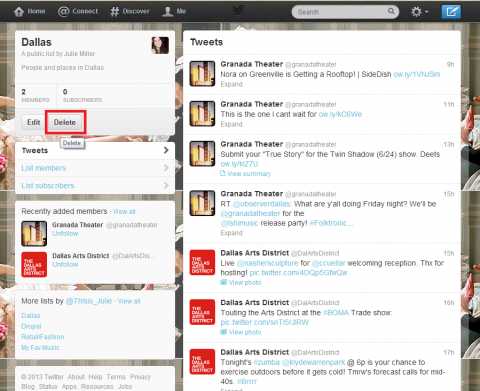View all recently added members
Viewport: 480px width, 391px height.
point(124,212)
